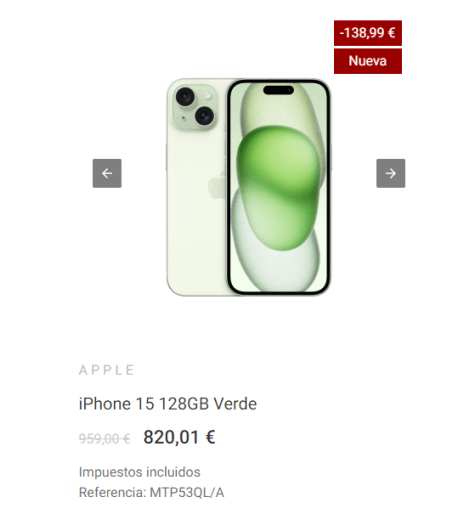Viewport: 475px width, 514px height.
Task: Click the camera flash on phone back
Action: click(208, 96)
